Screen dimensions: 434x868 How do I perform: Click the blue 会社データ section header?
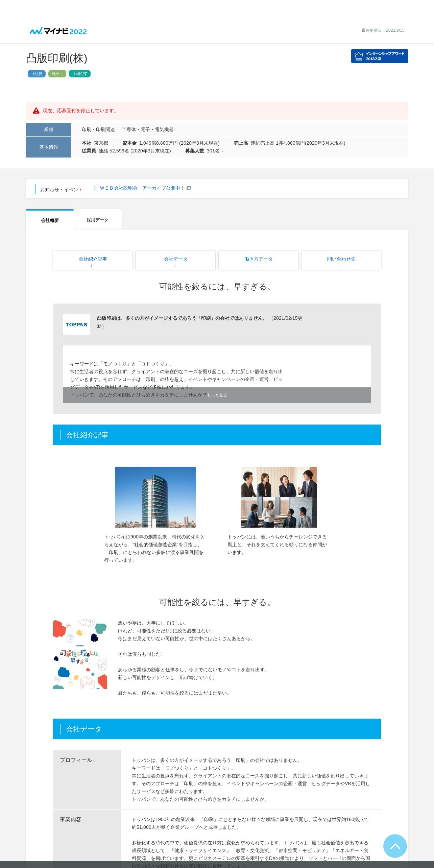[217, 729]
